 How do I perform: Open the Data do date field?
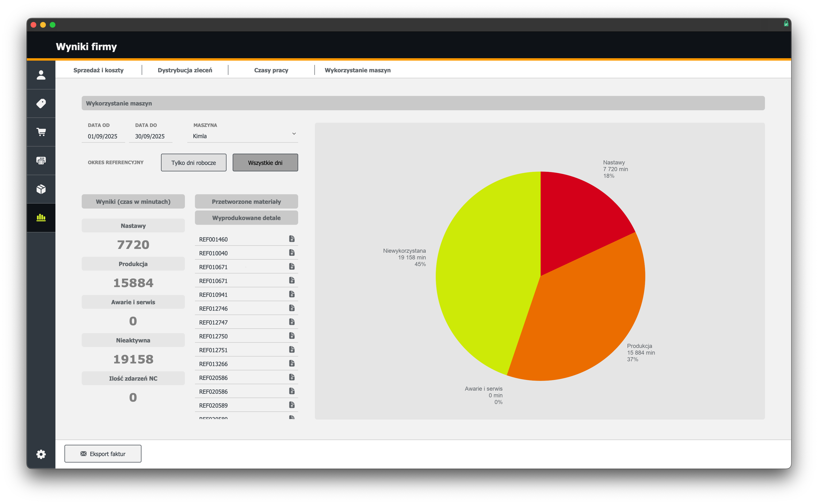[x=150, y=136]
